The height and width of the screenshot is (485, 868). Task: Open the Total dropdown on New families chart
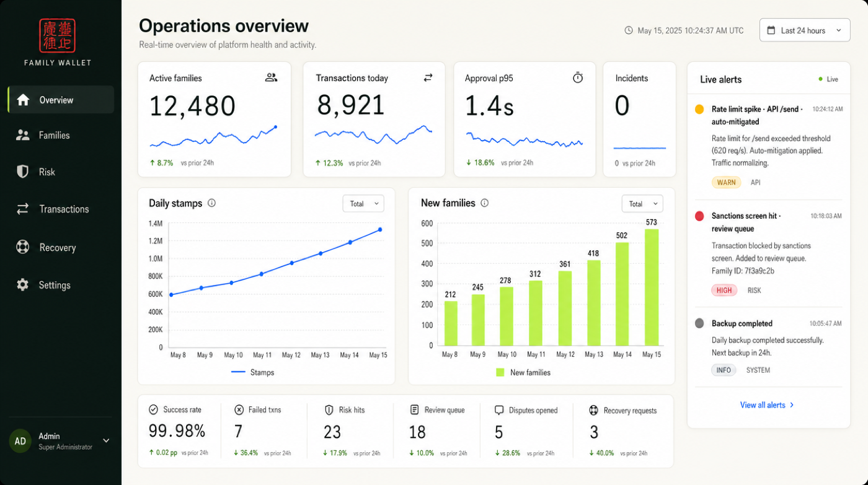[x=642, y=204]
